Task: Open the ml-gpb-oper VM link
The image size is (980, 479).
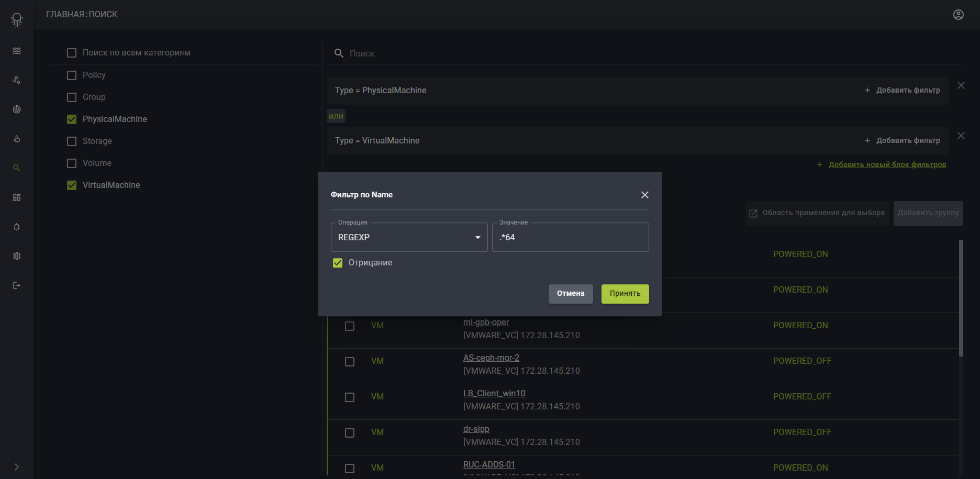Action: coord(486,322)
